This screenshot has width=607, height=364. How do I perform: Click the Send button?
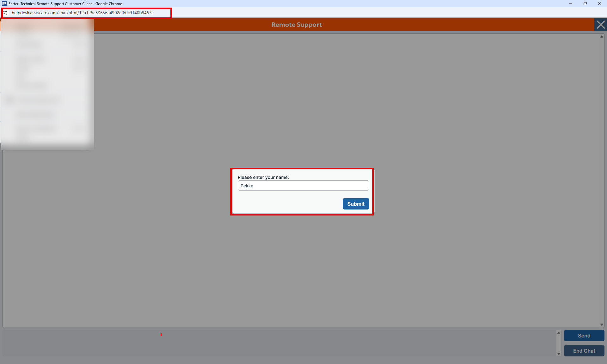[x=584, y=336]
